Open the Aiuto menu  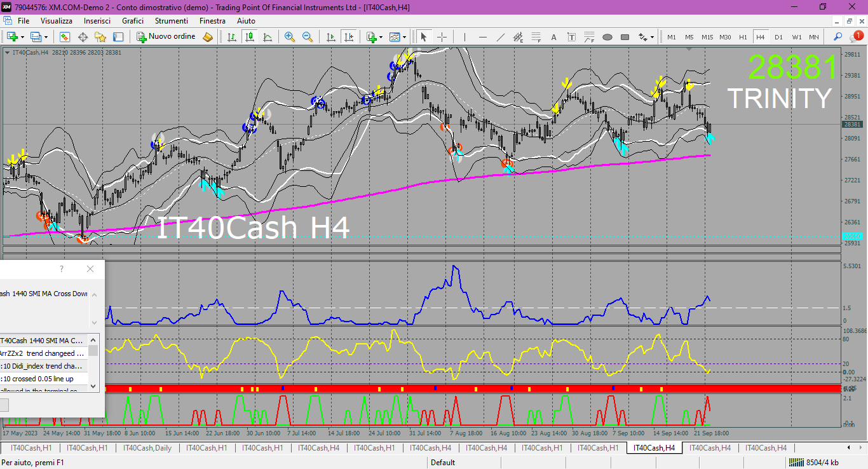coord(246,21)
